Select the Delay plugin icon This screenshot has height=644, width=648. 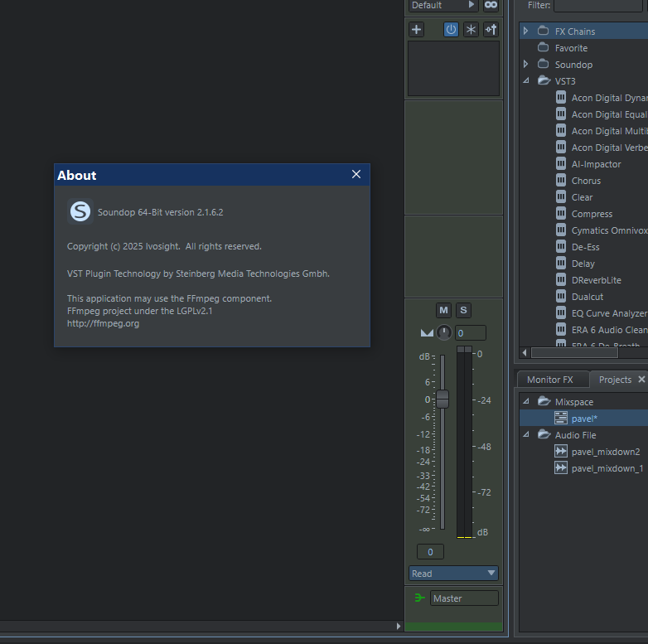click(561, 264)
